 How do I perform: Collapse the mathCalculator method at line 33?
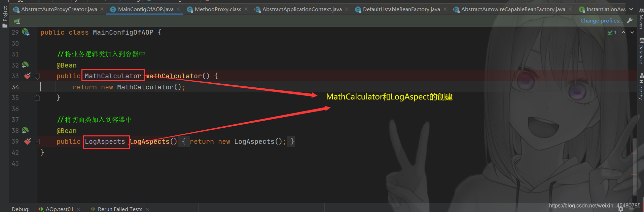click(x=37, y=76)
